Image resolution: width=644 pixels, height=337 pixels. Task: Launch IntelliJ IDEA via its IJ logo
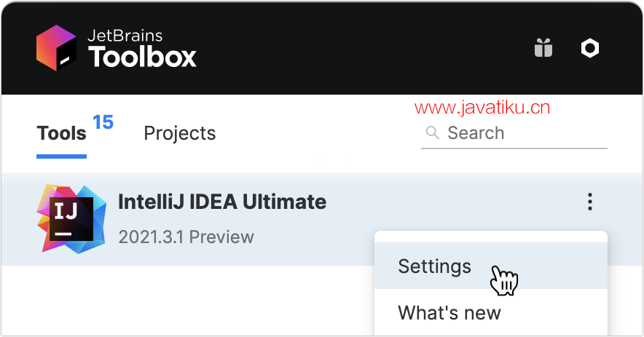[x=72, y=219]
